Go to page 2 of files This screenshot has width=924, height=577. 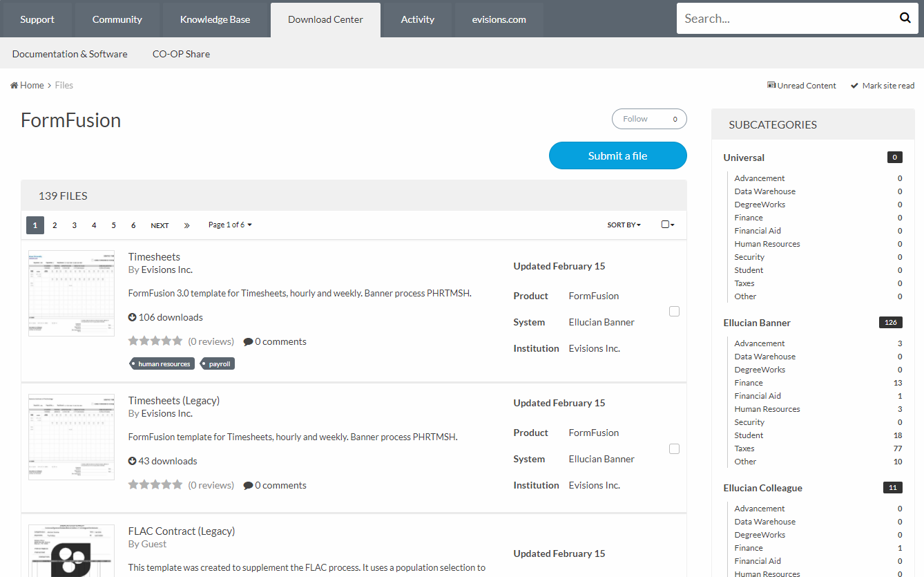[55, 225]
